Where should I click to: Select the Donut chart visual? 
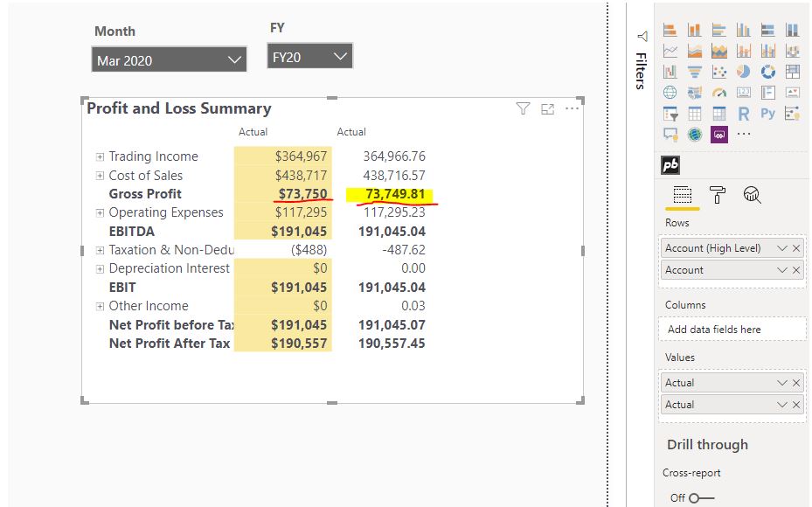(767, 72)
